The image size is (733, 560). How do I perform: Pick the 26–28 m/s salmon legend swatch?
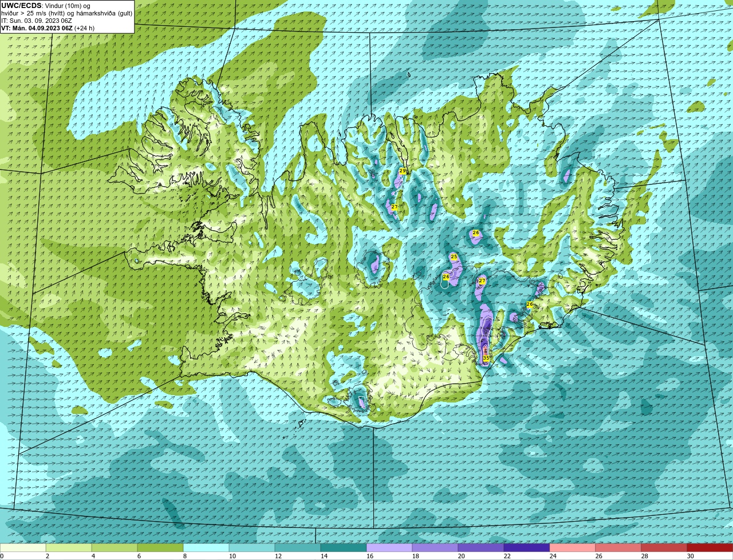click(618, 547)
